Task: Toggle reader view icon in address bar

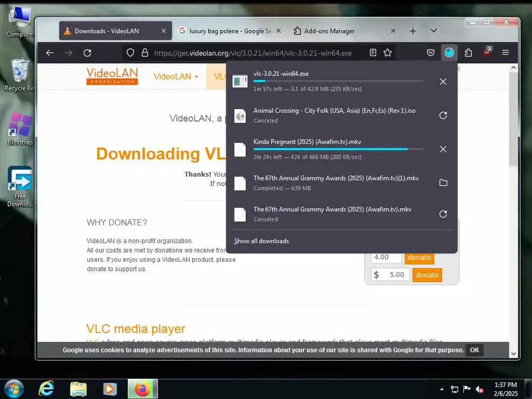Action: coord(373,52)
